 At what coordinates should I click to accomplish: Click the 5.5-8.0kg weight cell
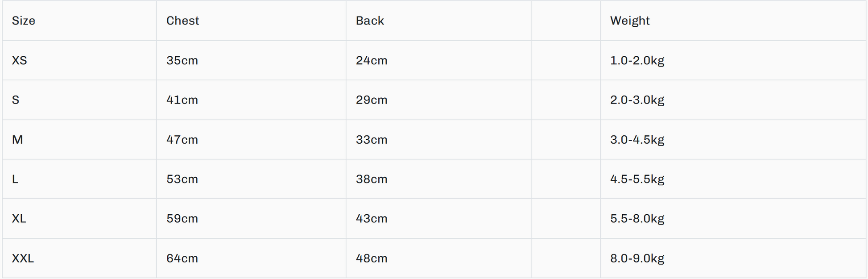(637, 219)
